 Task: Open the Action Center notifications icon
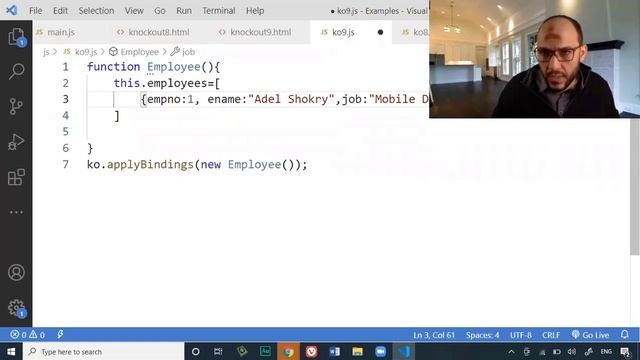point(625,351)
